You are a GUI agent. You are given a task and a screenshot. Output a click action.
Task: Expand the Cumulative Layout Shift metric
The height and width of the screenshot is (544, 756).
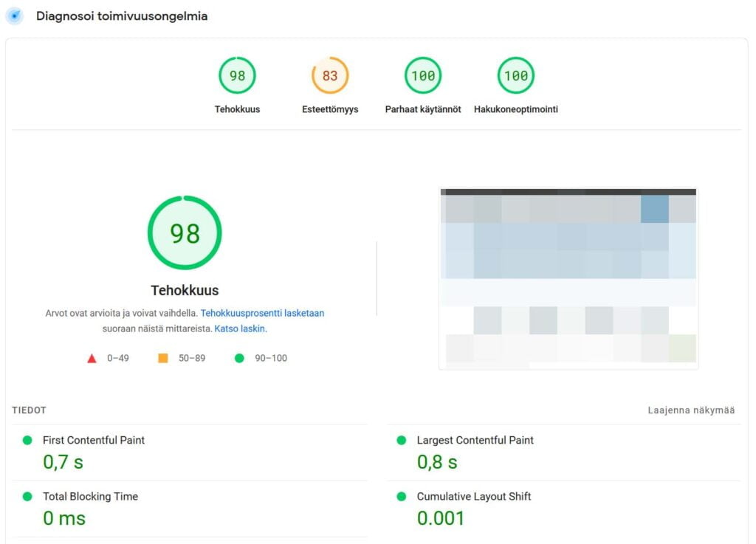(x=474, y=497)
